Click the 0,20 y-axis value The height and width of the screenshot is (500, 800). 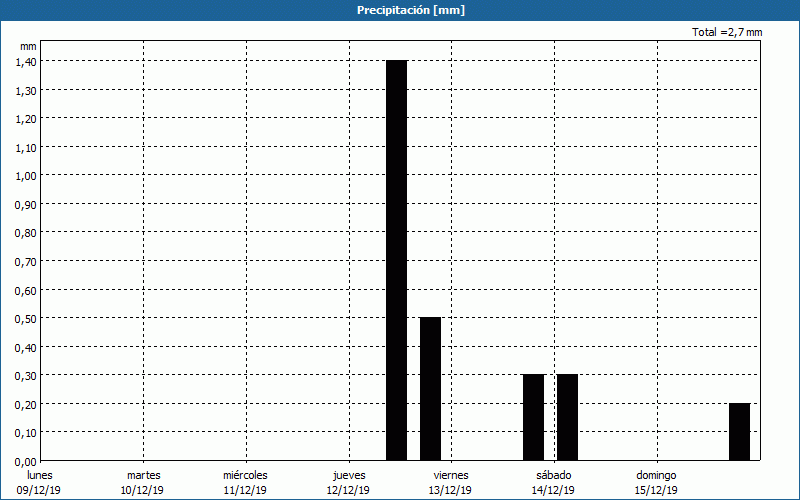click(26, 405)
